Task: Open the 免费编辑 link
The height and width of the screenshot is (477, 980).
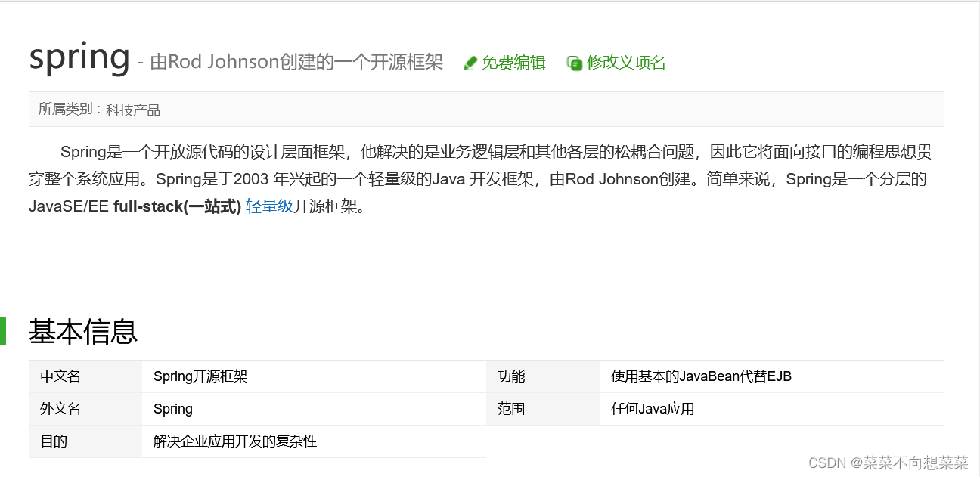Action: pos(513,63)
